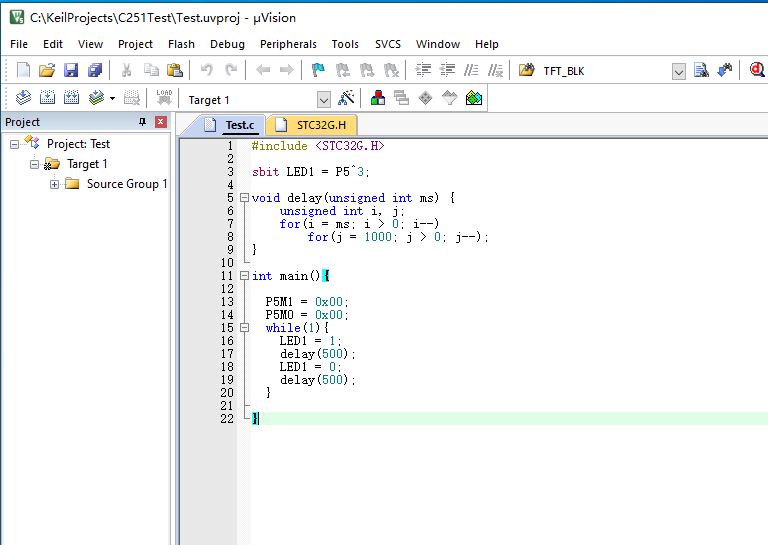Image resolution: width=768 pixels, height=545 pixels.
Task: Close the Project panel
Action: click(x=161, y=122)
